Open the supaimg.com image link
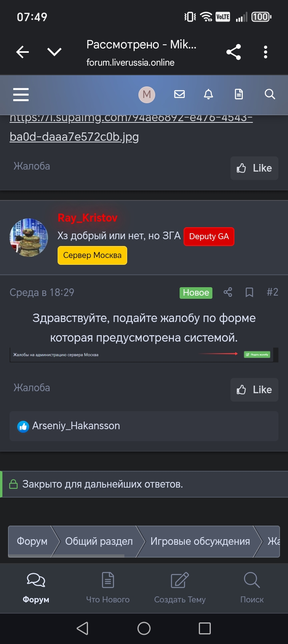288x644 pixels. point(131,127)
